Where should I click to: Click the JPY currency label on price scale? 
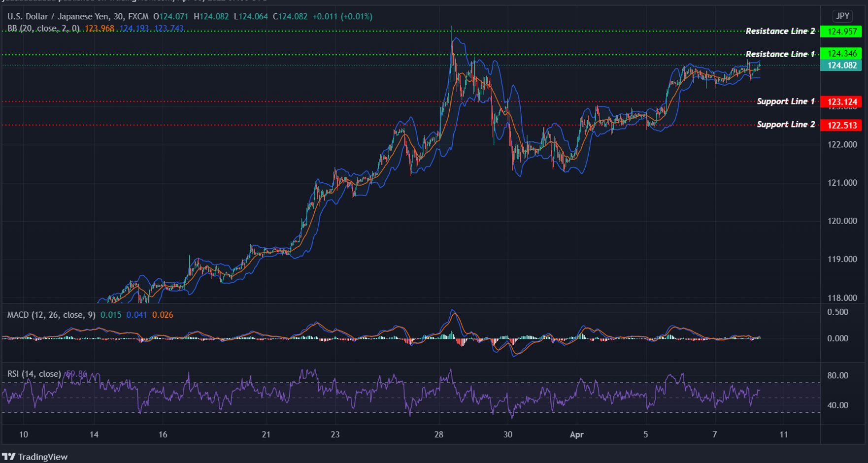pos(842,16)
